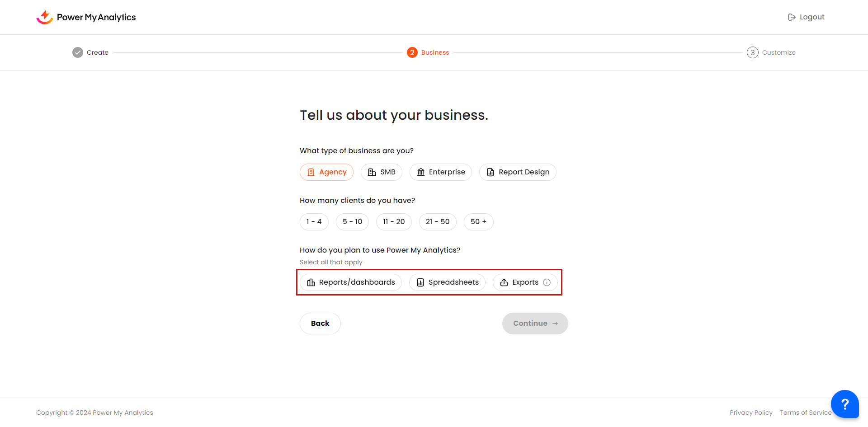The height and width of the screenshot is (427, 868).
Task: Click the step 3 Customize circle icon
Action: click(752, 52)
